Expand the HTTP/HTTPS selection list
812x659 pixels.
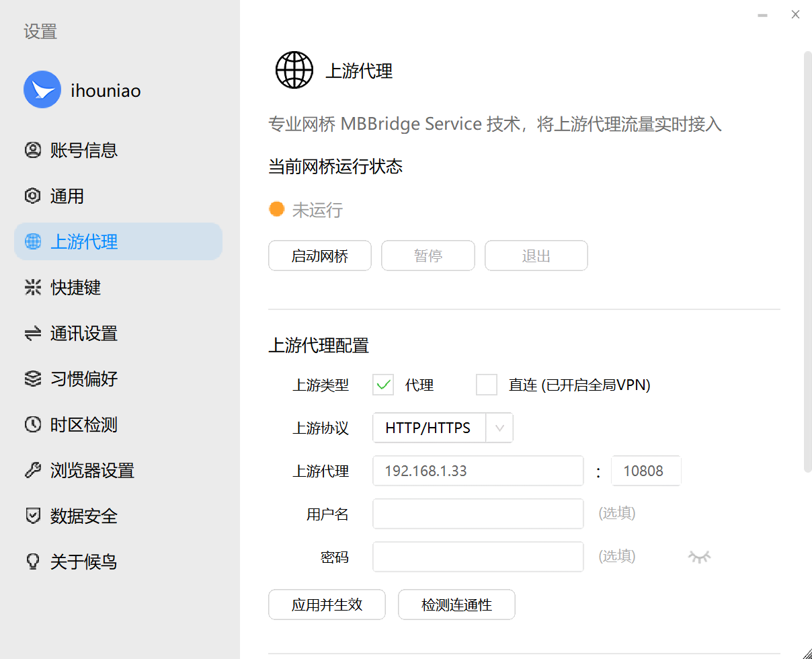(x=442, y=428)
